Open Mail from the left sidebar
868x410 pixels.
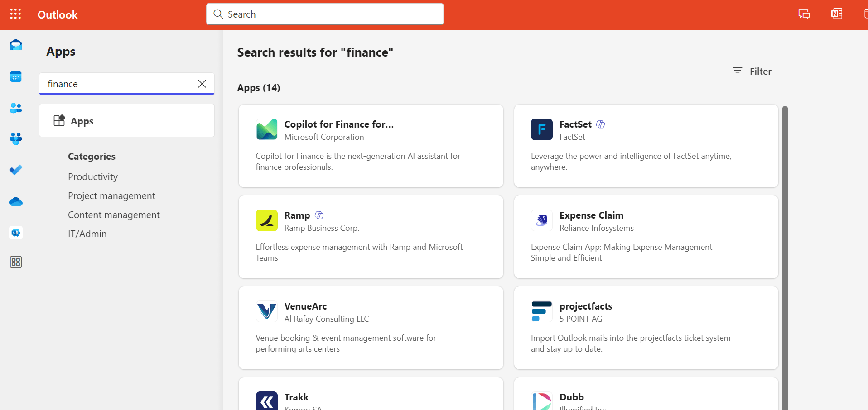click(x=16, y=45)
